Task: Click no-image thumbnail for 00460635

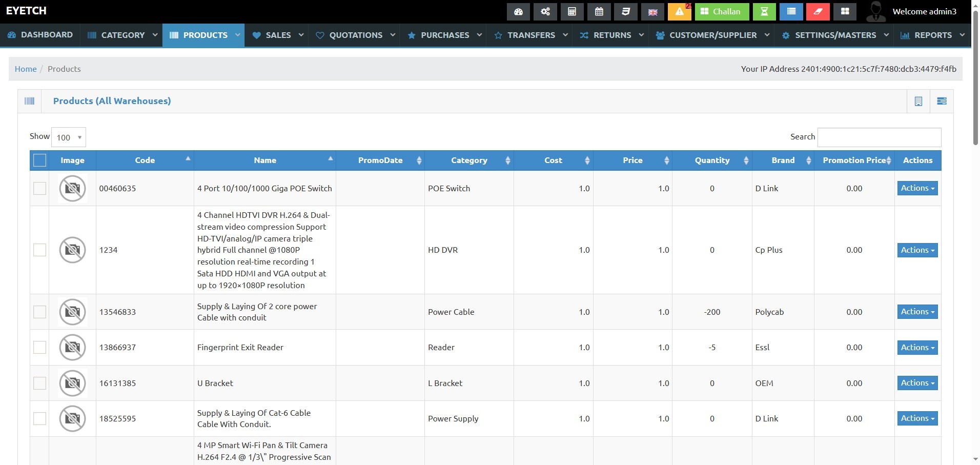Action: coord(72,188)
